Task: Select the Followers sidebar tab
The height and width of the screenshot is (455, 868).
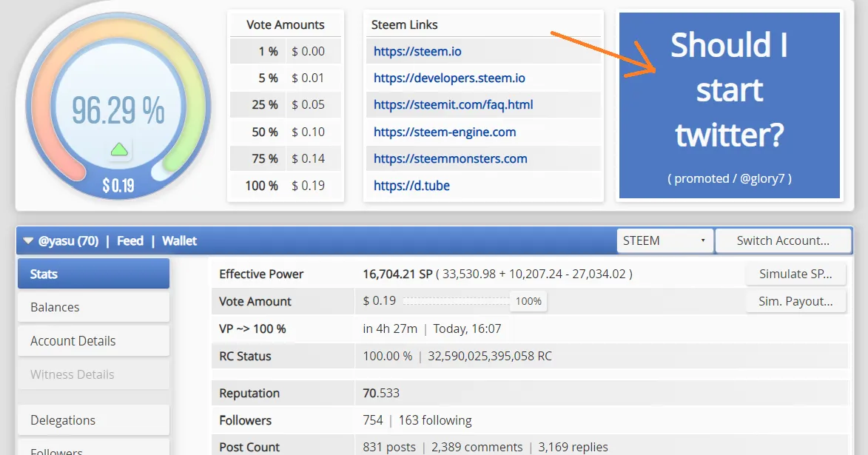Action: [x=93, y=448]
